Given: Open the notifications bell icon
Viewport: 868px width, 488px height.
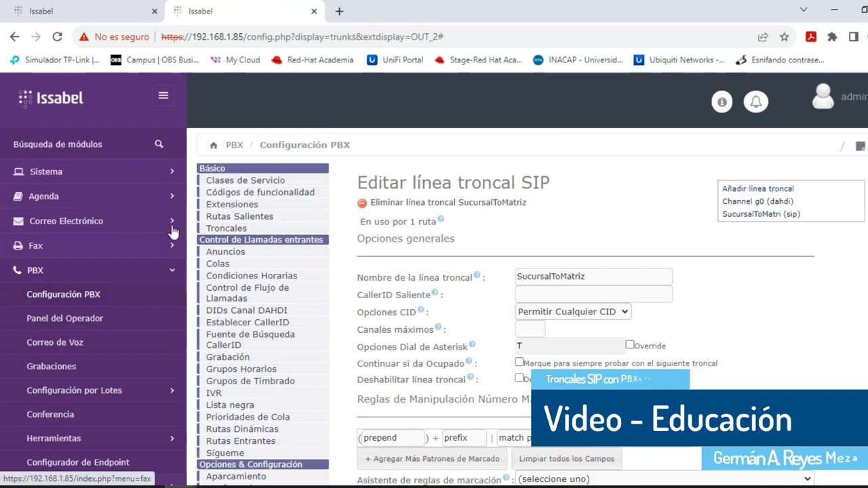Looking at the screenshot, I should tap(755, 102).
